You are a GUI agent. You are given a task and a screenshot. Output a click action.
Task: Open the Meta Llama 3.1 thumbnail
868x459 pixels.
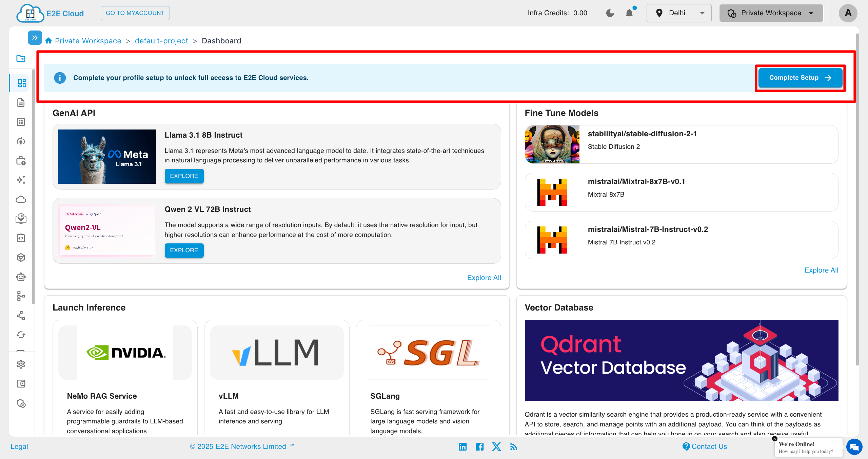coord(107,157)
